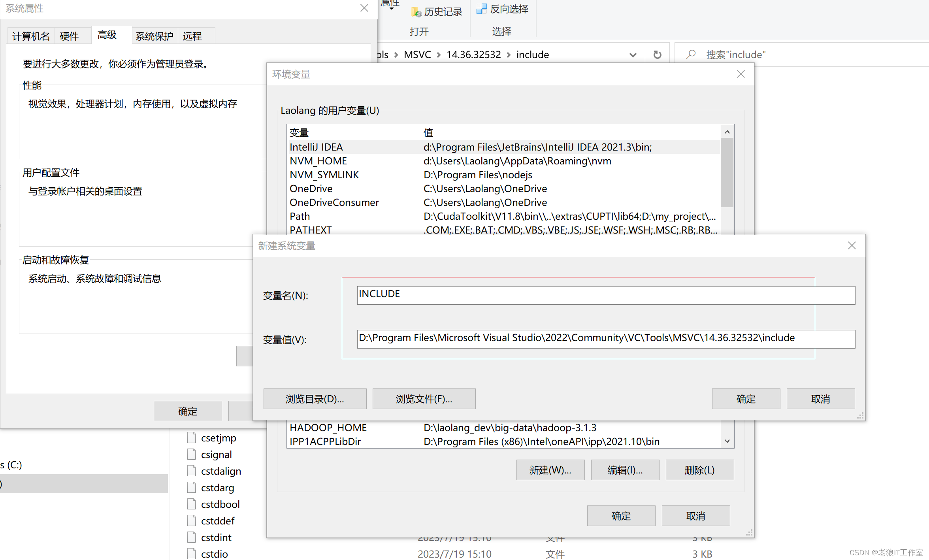Click the cstdio file icon
This screenshot has height=560, width=929.
tap(192, 554)
